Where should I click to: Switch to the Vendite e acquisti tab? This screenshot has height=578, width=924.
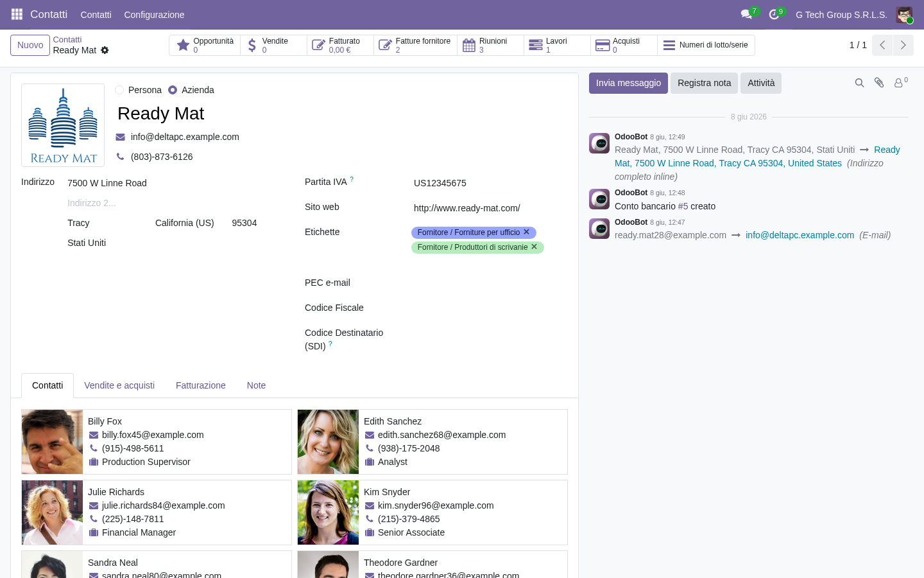pyautogui.click(x=119, y=385)
